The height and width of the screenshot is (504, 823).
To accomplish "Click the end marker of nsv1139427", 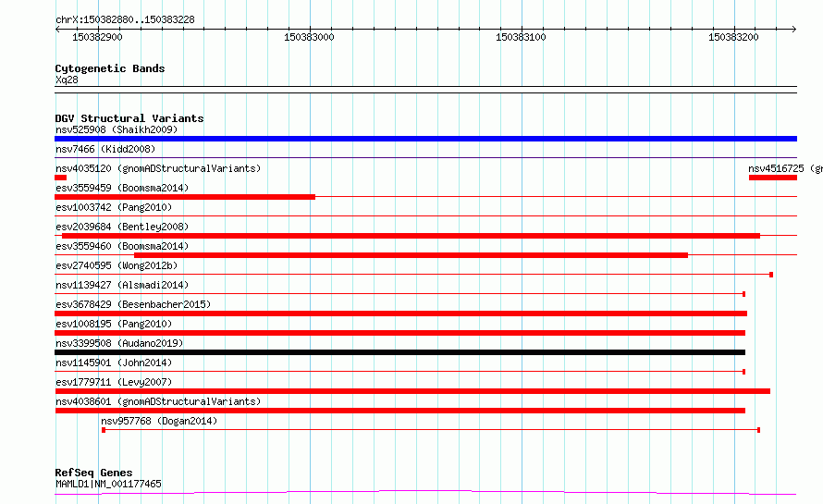I will tap(743, 294).
